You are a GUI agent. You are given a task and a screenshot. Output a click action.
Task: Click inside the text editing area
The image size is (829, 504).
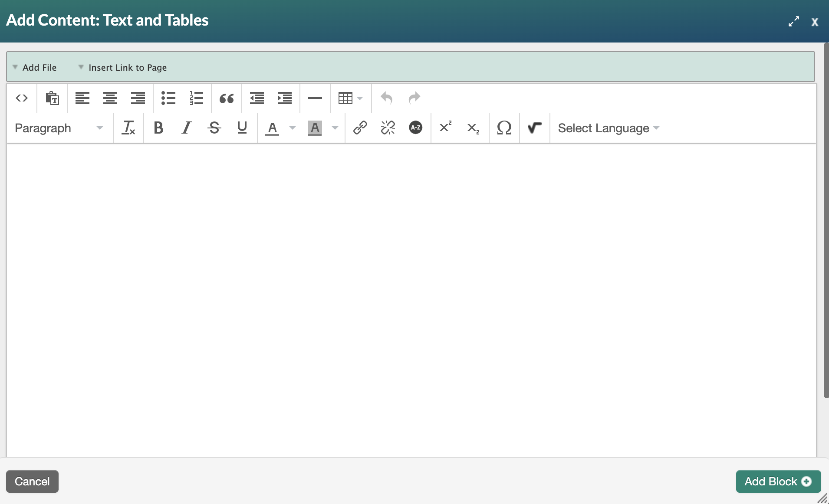pyautogui.click(x=411, y=300)
